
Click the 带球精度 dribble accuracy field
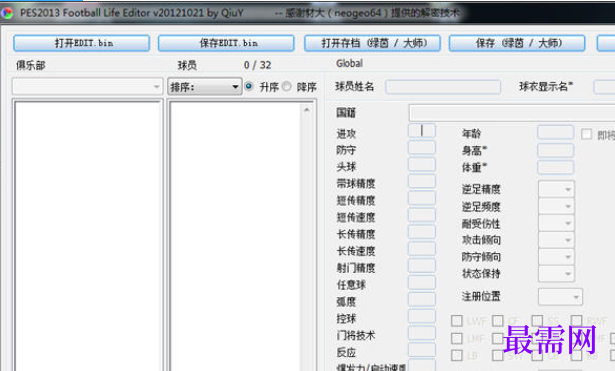click(422, 181)
